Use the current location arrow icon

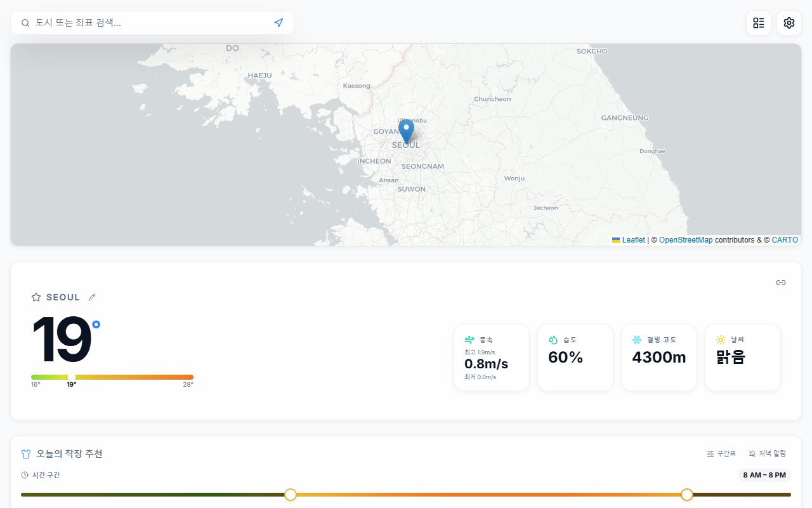point(278,23)
